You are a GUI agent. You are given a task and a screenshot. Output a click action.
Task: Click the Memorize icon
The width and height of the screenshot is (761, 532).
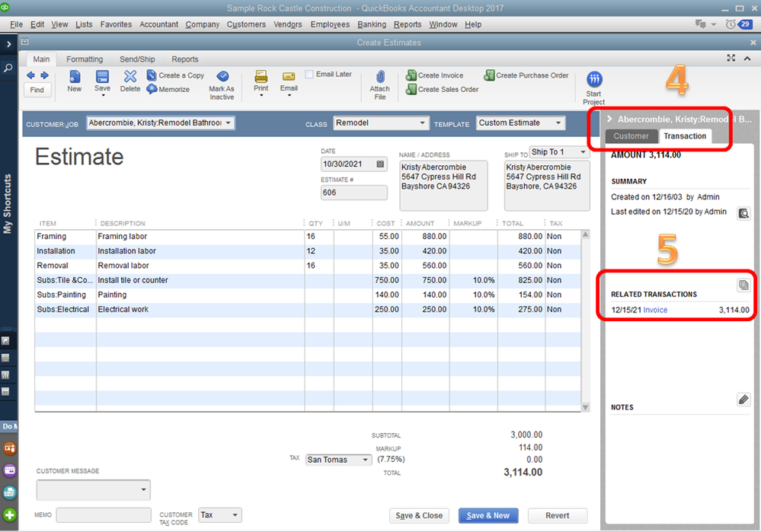(x=152, y=89)
